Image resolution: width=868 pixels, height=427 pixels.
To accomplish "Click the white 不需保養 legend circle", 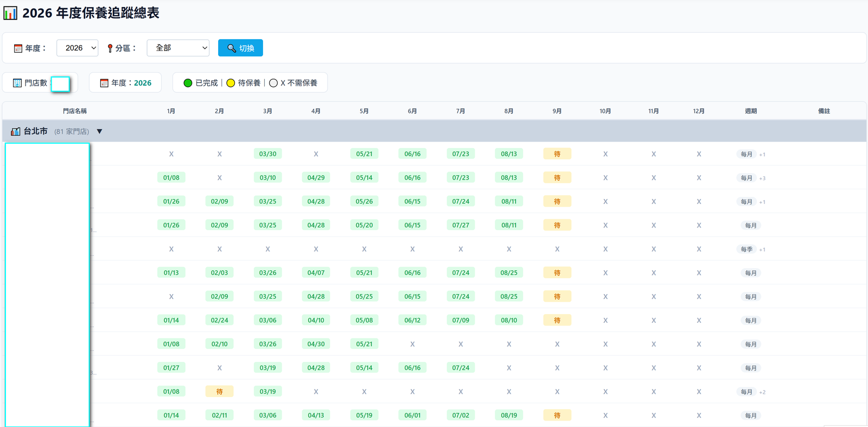I will tap(273, 83).
